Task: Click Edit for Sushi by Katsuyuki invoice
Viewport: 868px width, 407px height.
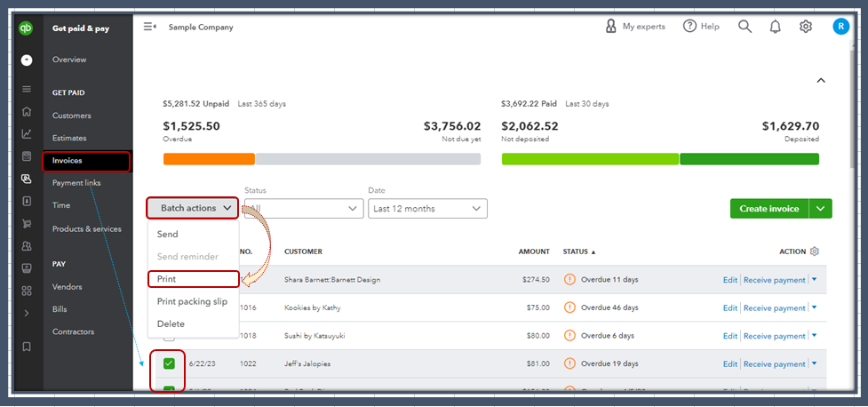Action: pos(730,336)
